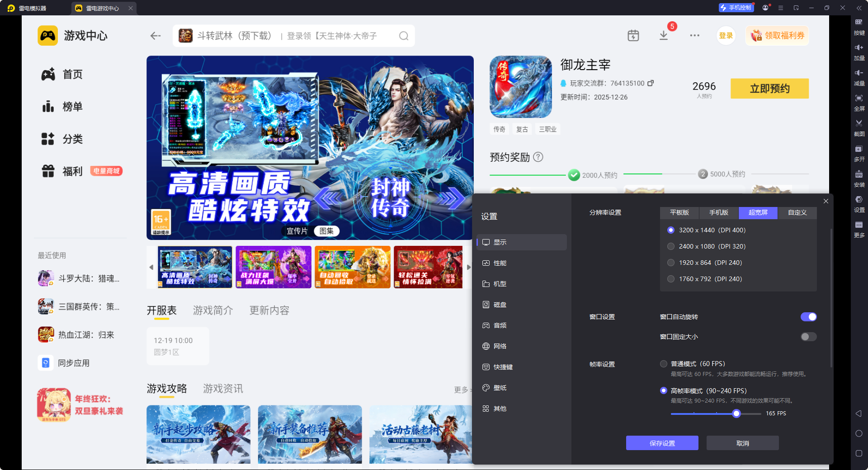The height and width of the screenshot is (470, 868).
Task: Click the 领取福利券 button
Action: [778, 36]
